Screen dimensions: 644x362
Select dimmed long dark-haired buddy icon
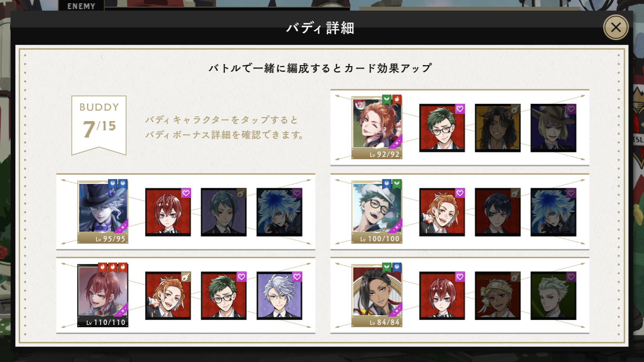pos(498,128)
